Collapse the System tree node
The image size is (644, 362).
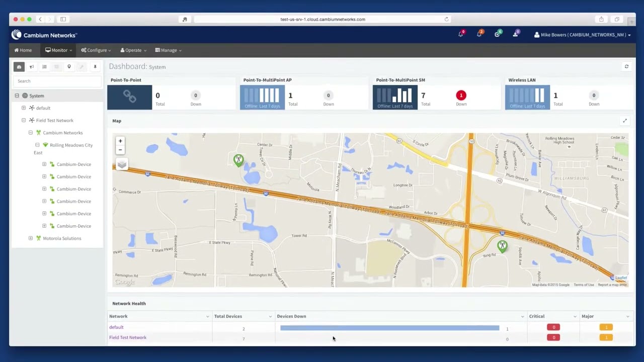17,96
